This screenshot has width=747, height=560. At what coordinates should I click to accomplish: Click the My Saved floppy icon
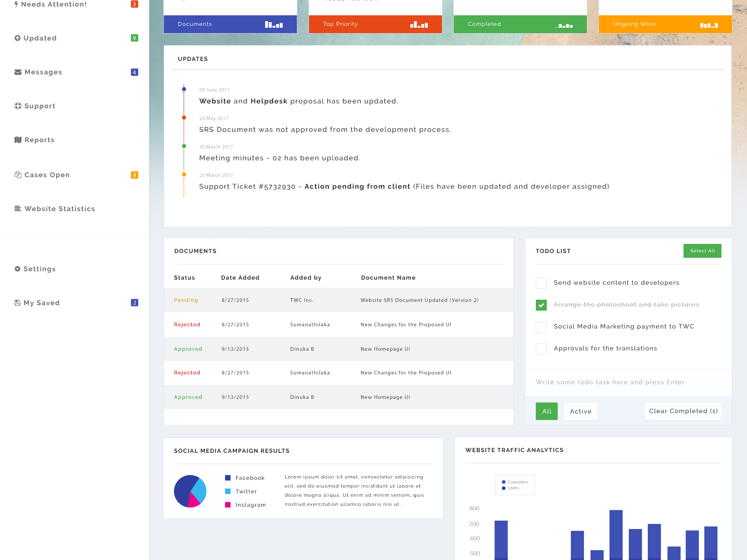18,303
